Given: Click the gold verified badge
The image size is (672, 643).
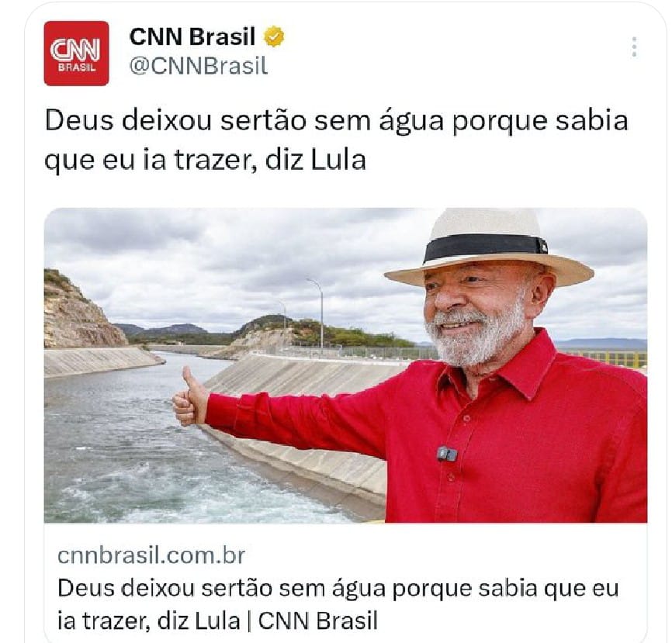Looking at the screenshot, I should [274, 36].
